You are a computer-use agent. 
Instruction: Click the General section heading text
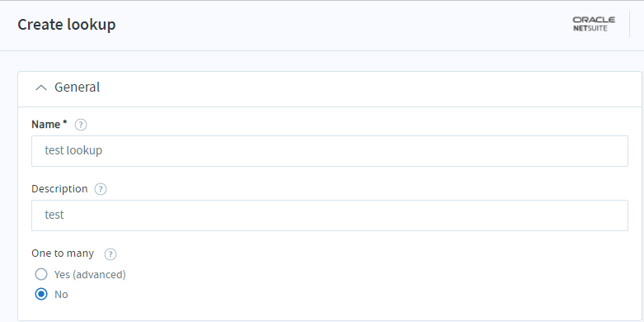point(78,88)
